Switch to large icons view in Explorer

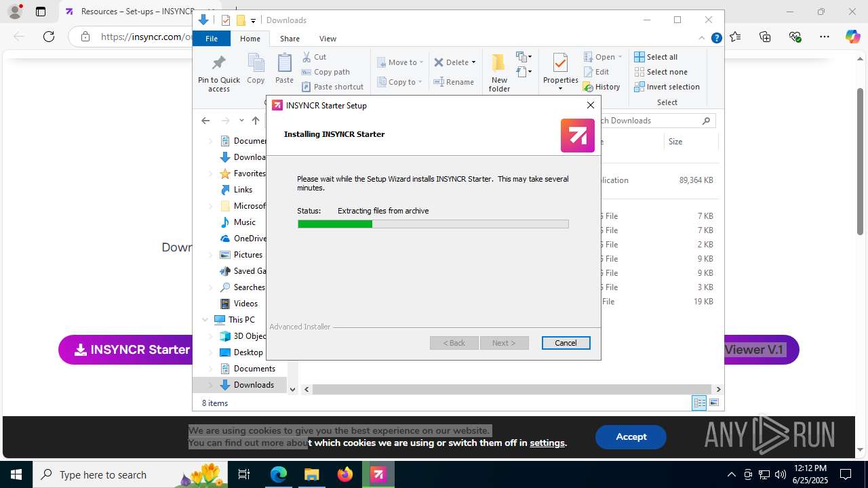click(714, 403)
